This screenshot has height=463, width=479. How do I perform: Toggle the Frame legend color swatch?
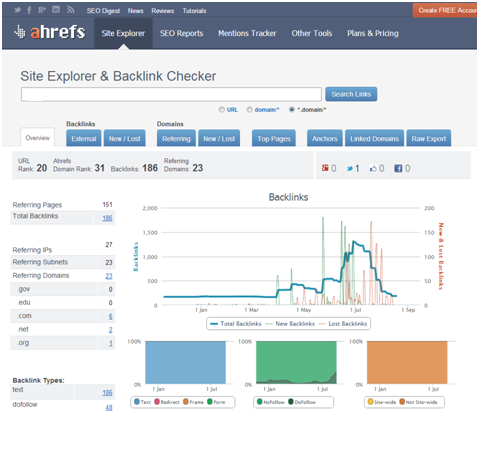point(186,402)
